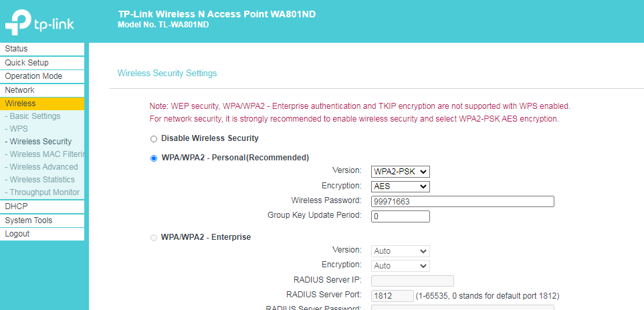Open the Basic Settings submenu link
Viewport: 644px width, 310px height.
click(x=33, y=116)
